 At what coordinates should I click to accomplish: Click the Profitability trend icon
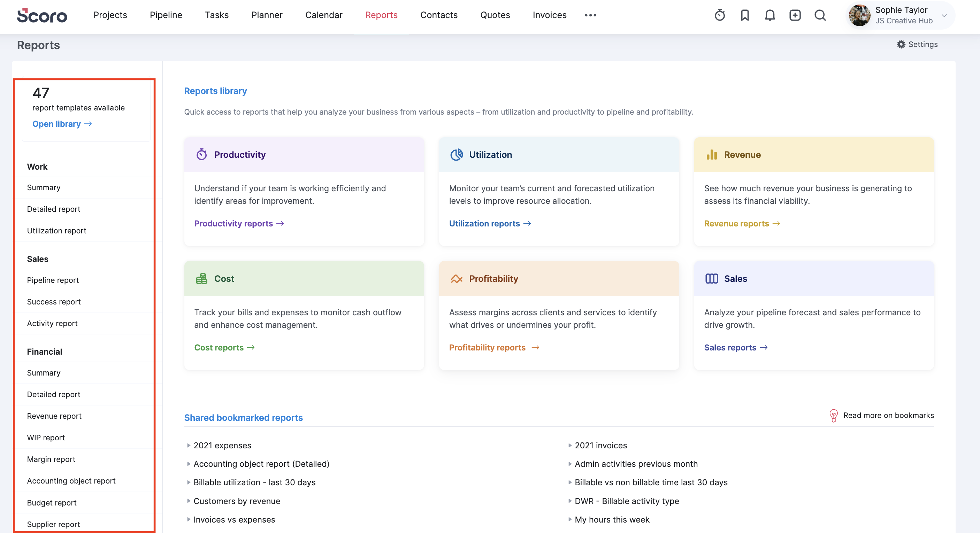click(x=457, y=278)
